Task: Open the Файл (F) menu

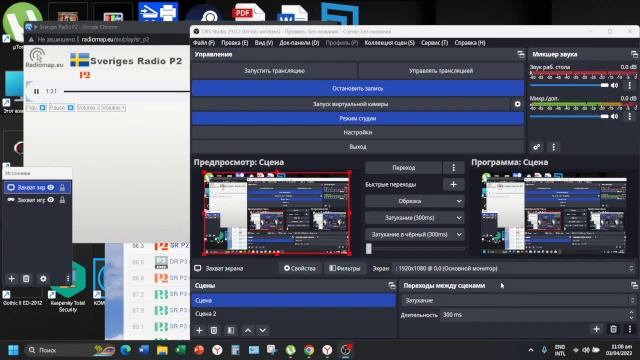Action: tap(204, 43)
